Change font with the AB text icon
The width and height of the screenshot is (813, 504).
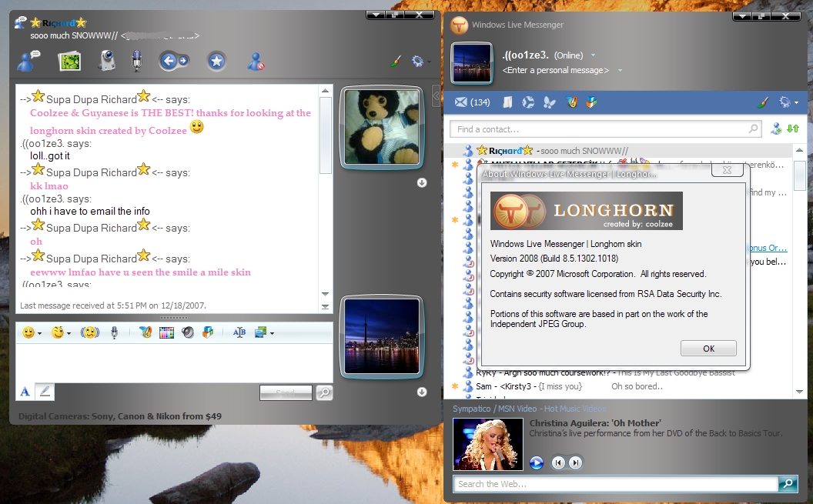click(x=239, y=332)
